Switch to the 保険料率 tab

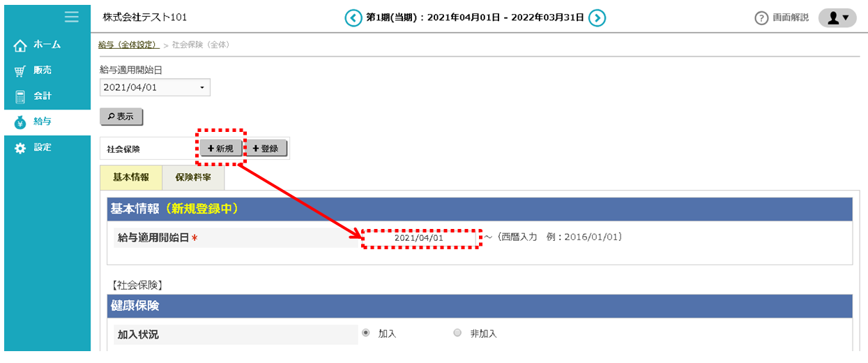[x=193, y=177]
